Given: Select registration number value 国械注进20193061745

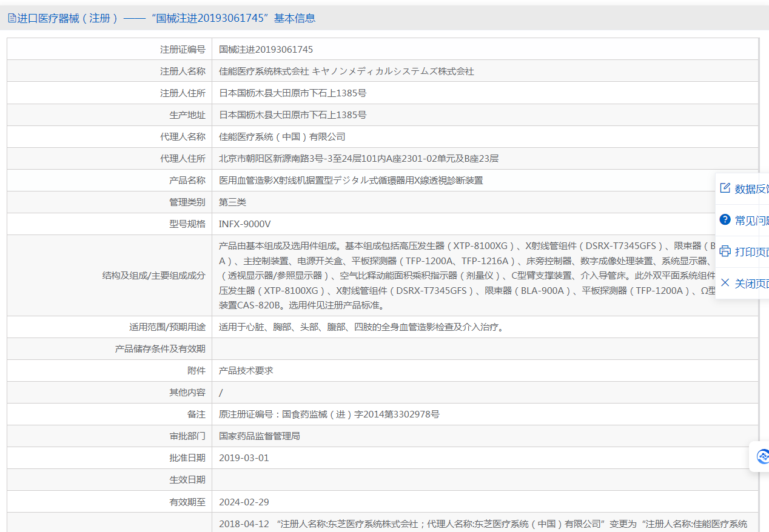Looking at the screenshot, I should click(266, 49).
